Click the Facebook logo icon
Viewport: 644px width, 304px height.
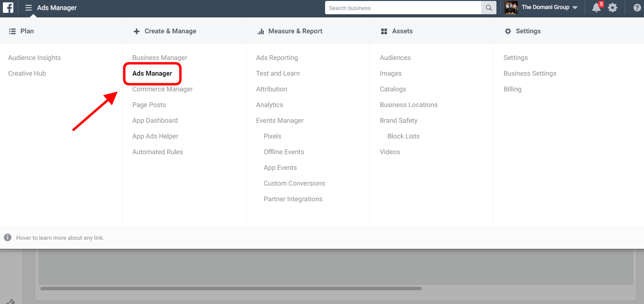[8, 8]
